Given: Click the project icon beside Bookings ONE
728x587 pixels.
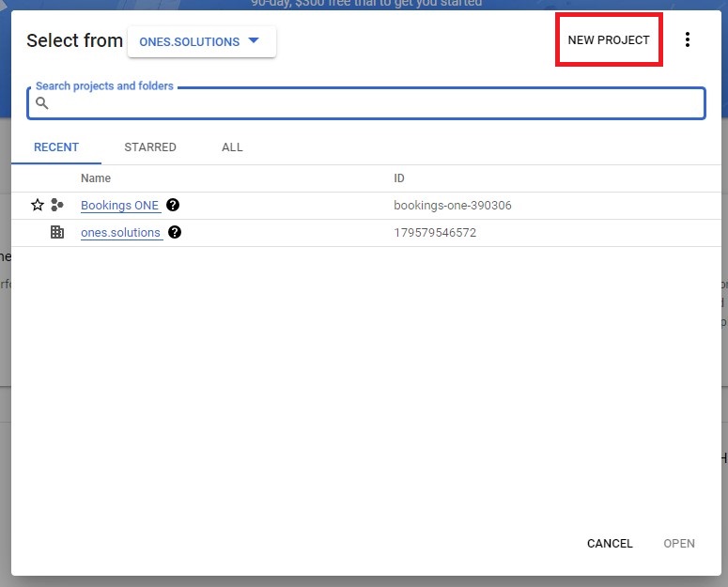Looking at the screenshot, I should coord(57,205).
